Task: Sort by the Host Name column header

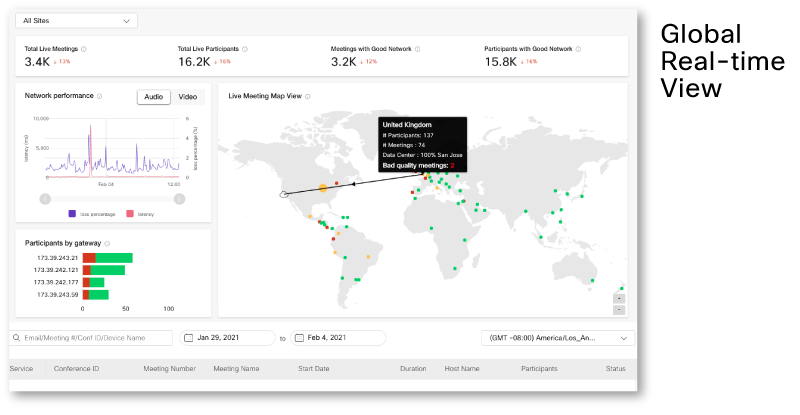Action: pyautogui.click(x=462, y=369)
